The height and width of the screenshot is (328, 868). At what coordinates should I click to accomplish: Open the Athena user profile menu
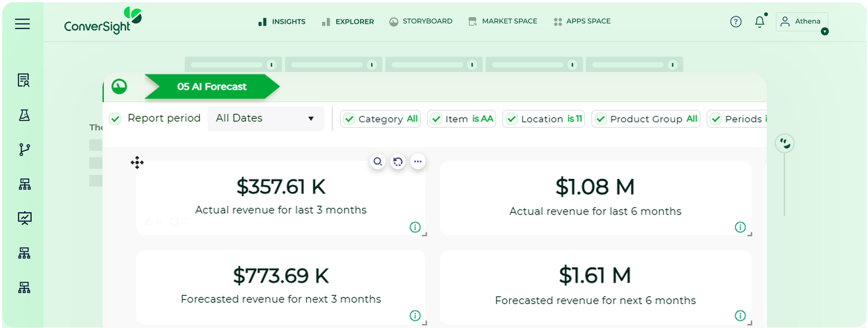801,21
